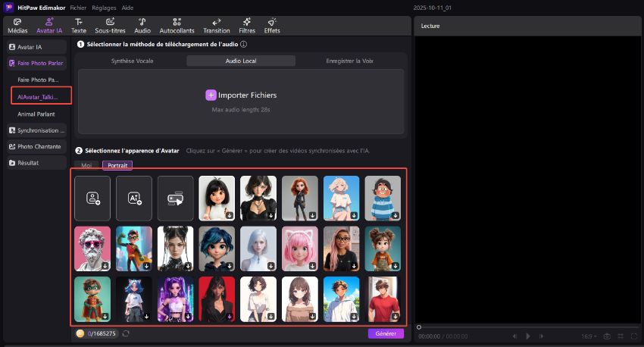The width and height of the screenshot is (644, 347).
Task: Select the Portrait avatar option
Action: pyautogui.click(x=117, y=164)
